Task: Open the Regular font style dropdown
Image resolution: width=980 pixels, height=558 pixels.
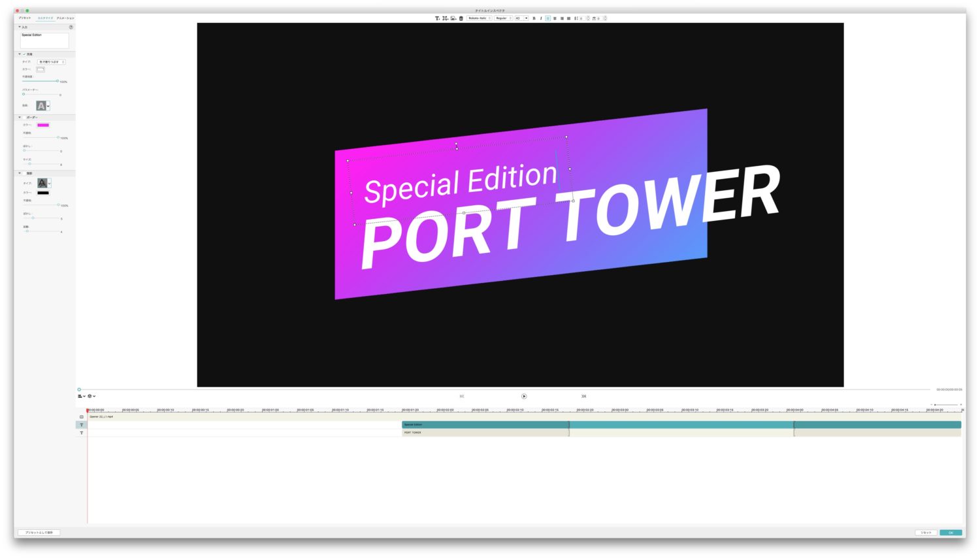Action: [x=503, y=18]
